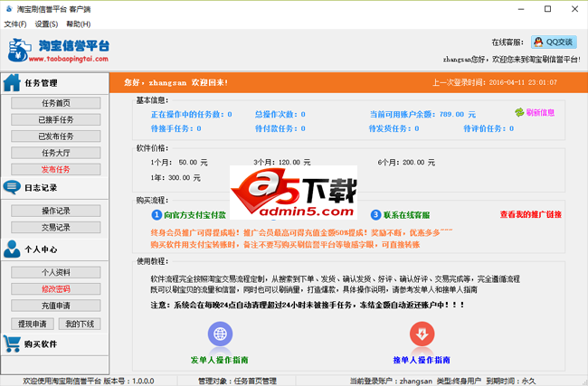Click 待接手任务: 0 text
The width and height of the screenshot is (588, 386).
coord(175,128)
